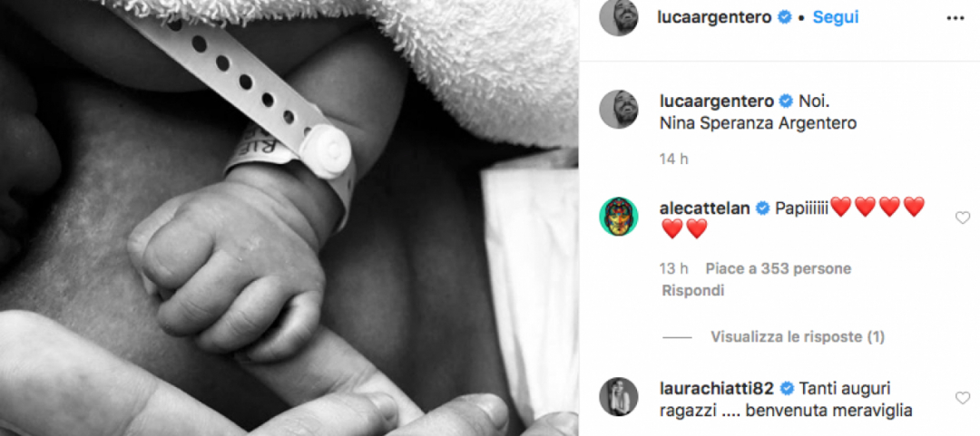Click the black-and-white baby hand photo
Viewport: 980px width, 436px height.
tap(289, 218)
